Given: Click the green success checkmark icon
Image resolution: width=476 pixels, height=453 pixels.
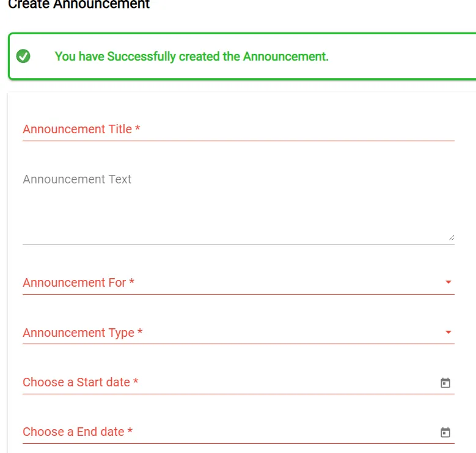Looking at the screenshot, I should click(x=23, y=56).
